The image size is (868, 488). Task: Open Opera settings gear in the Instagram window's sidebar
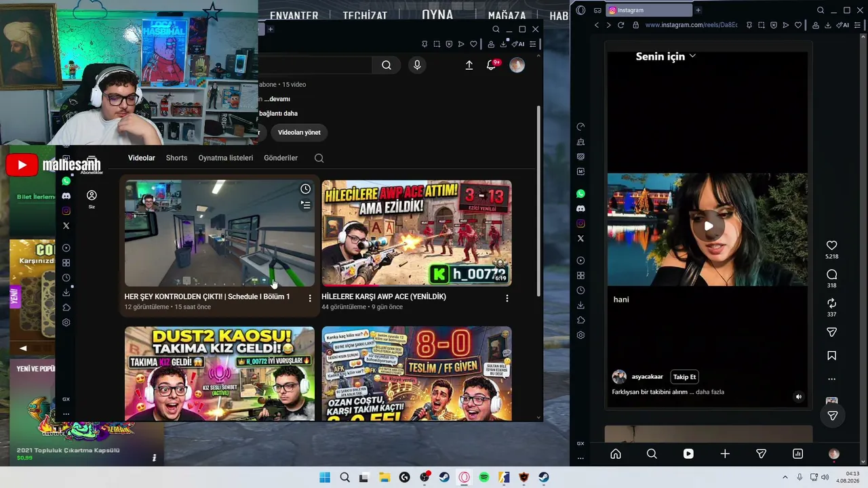(580, 335)
